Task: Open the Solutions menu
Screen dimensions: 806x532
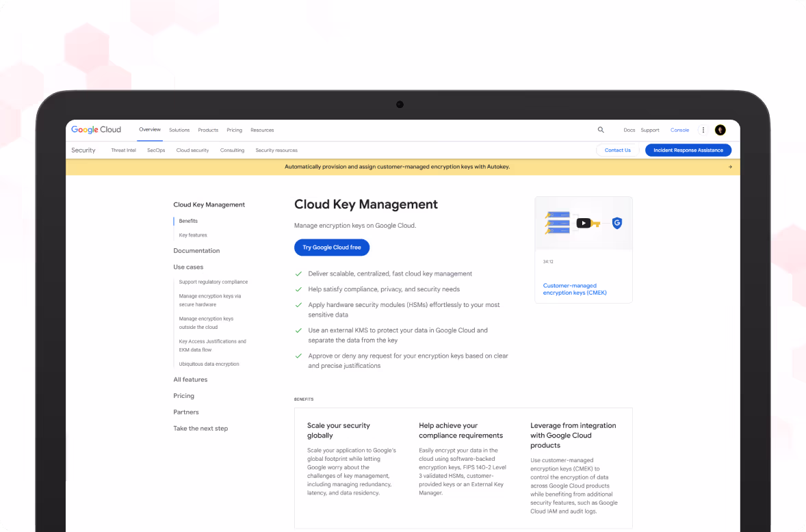Action: [179, 130]
